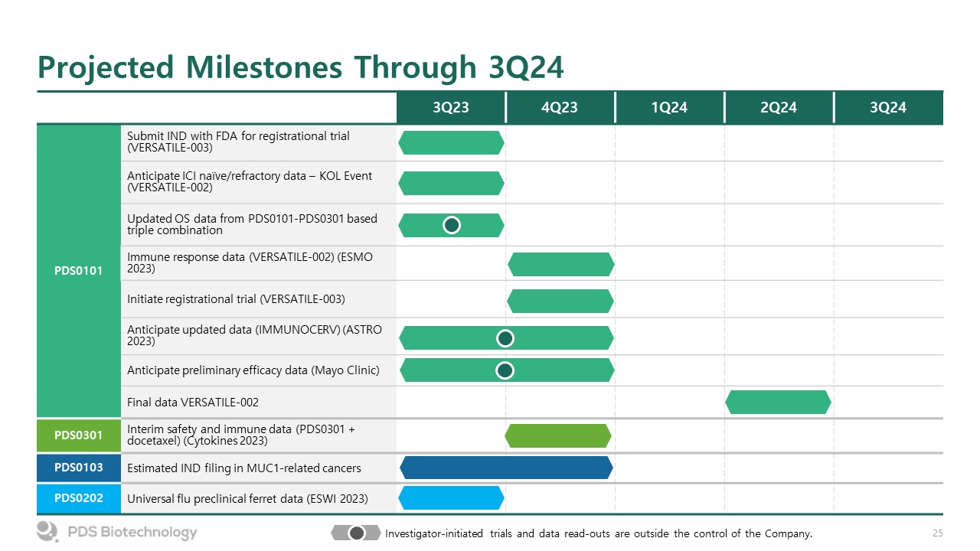Click the circle marker on IMMUNOCERV ASTRO 2023 bar

(x=505, y=337)
